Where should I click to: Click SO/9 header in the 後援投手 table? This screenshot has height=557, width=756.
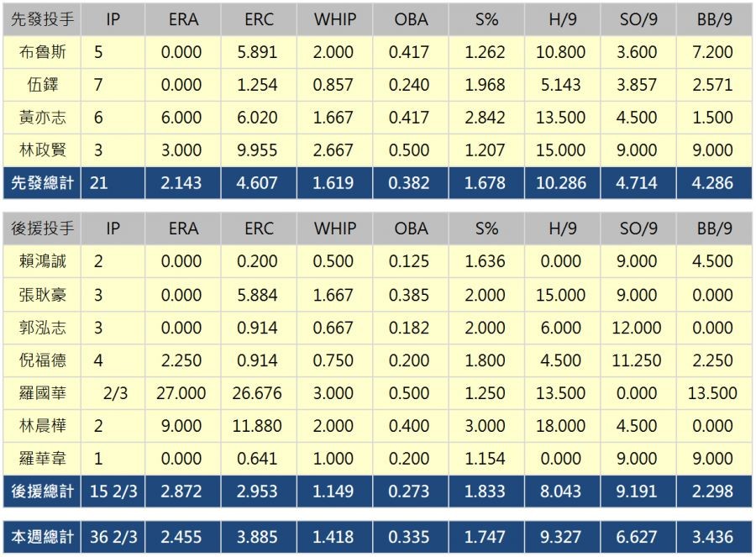636,229
